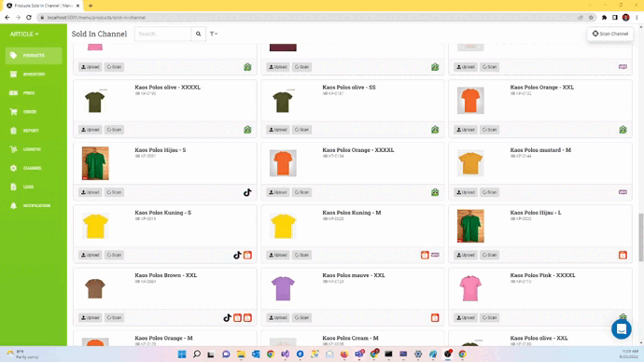The height and width of the screenshot is (362, 644).
Task: Open Windows Start menu
Action: click(182, 354)
